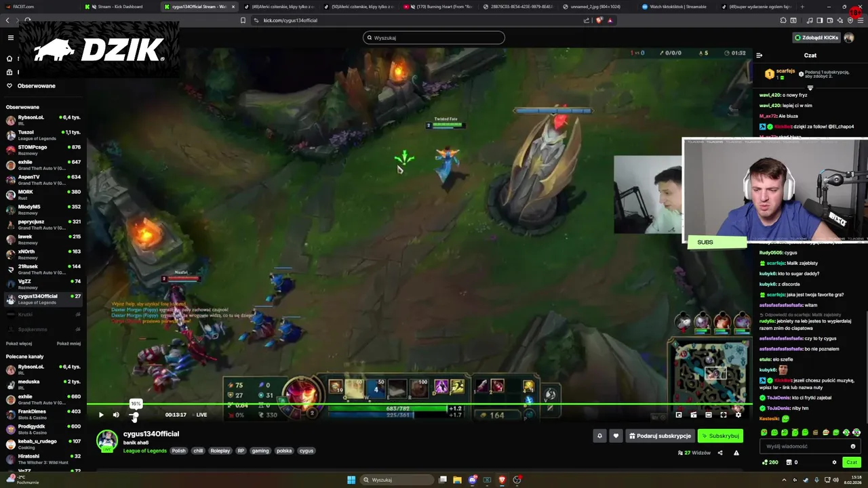Open xNOrth channel in sidebar
The height and width of the screenshot is (488, 868).
pyautogui.click(x=43, y=254)
